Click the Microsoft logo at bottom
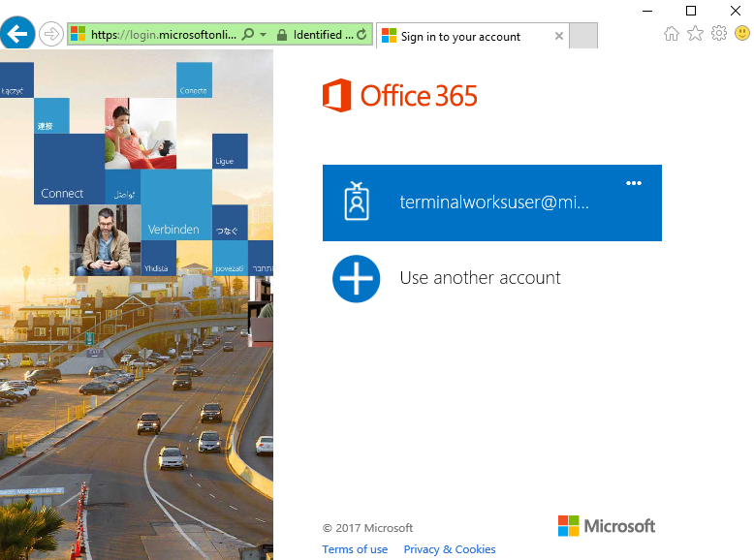Viewport: 754px width, 560px height. (607, 526)
